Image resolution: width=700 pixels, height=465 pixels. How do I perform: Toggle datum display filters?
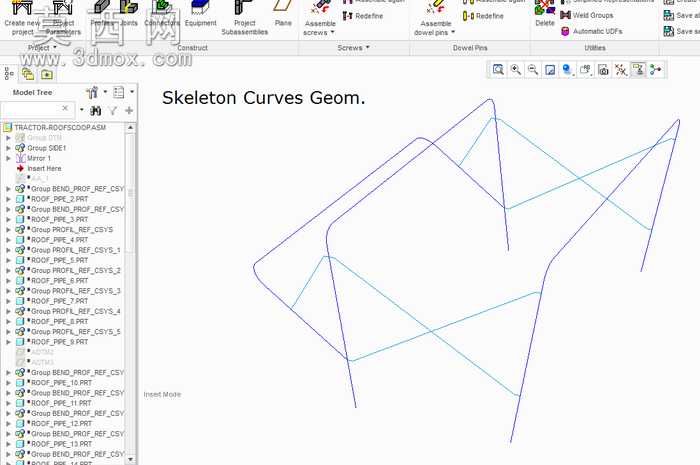tap(621, 70)
